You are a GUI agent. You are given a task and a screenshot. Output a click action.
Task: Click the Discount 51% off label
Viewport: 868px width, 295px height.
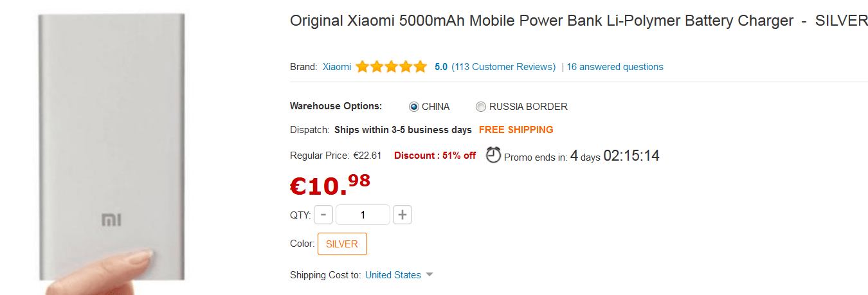pyautogui.click(x=435, y=156)
